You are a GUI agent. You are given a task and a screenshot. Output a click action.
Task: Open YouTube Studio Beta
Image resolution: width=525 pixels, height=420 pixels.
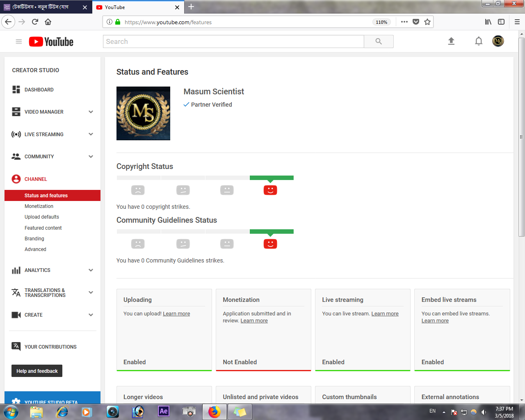pyautogui.click(x=52, y=398)
